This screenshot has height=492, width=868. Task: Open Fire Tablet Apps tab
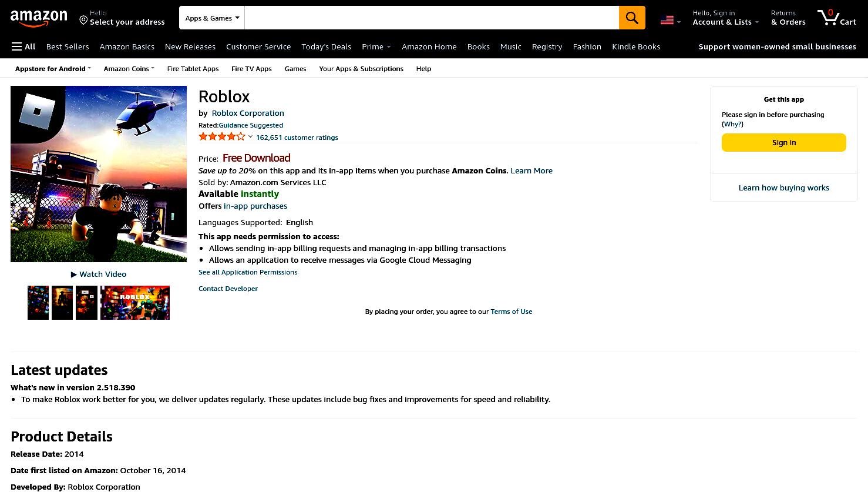pos(193,69)
